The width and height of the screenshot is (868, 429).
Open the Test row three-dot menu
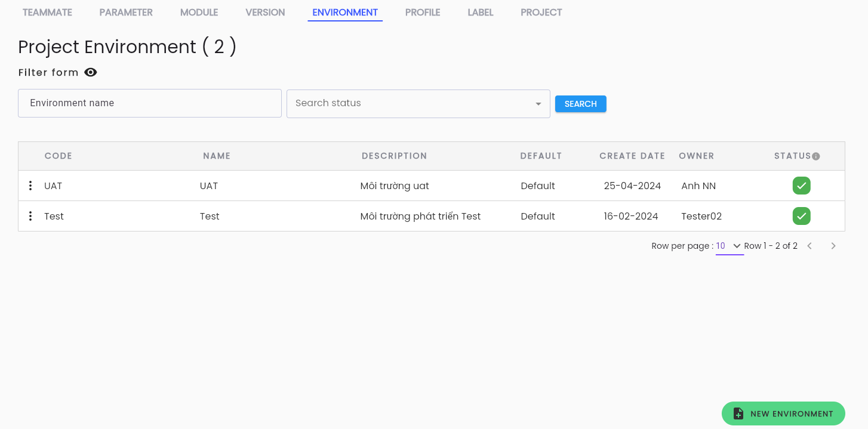pos(30,216)
